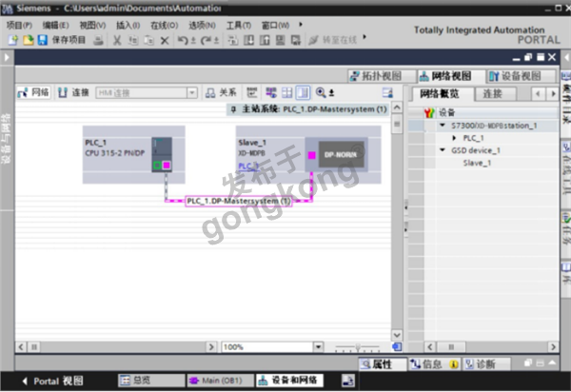Screen dimensions: 571x392
Task: Click the Download to device icon
Action: (248, 40)
